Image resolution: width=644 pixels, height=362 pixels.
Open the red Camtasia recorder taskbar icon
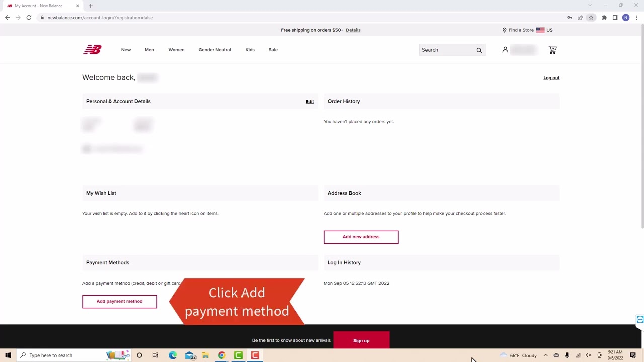point(255,355)
